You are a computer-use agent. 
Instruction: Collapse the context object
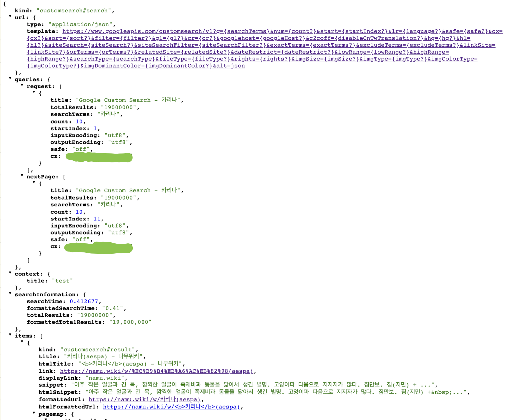click(10, 273)
